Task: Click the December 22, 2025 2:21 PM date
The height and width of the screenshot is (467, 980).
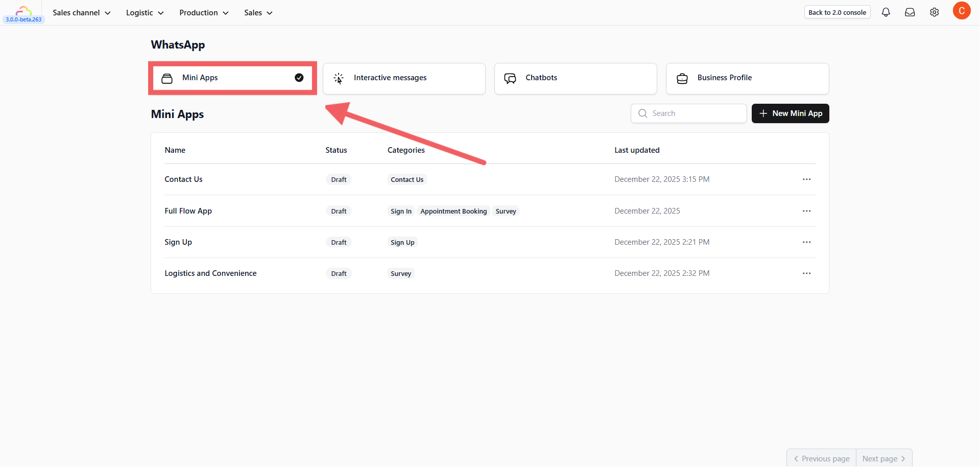Action: pyautogui.click(x=662, y=242)
